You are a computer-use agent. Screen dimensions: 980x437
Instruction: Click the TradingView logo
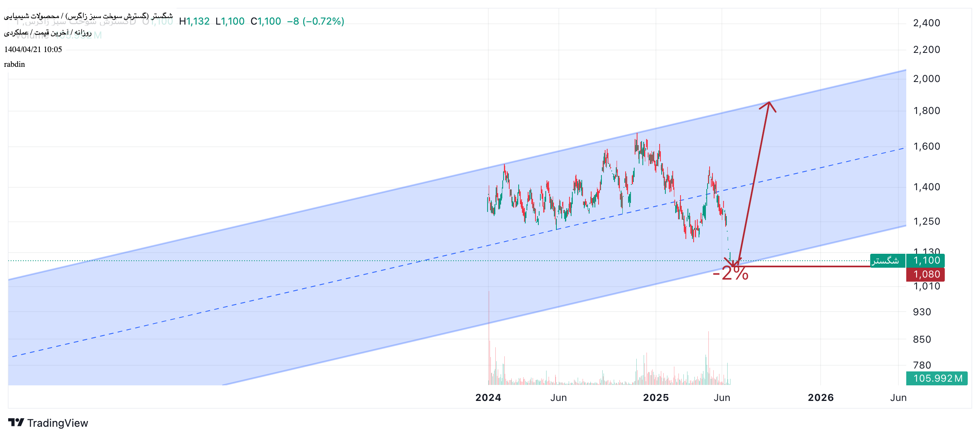pos(16,423)
